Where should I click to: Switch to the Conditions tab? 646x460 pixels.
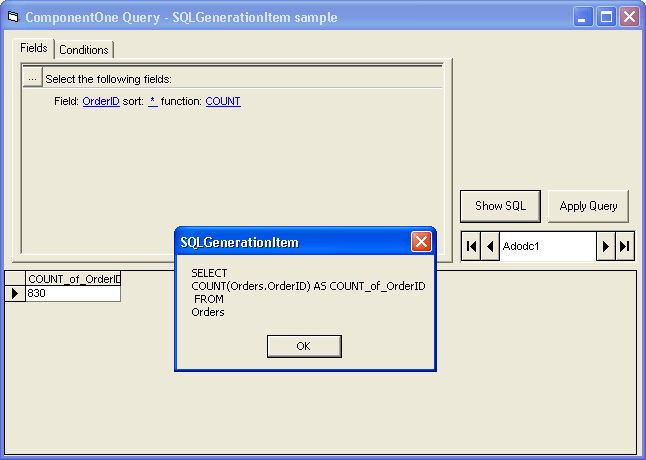pyautogui.click(x=84, y=50)
